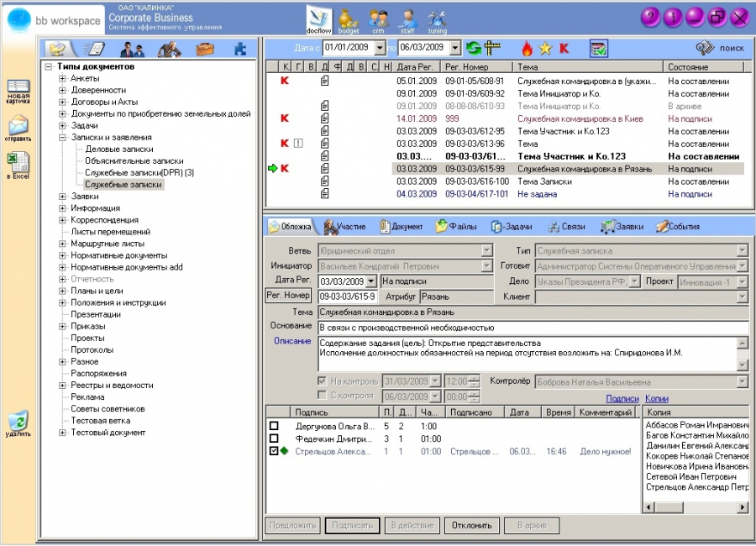Collapse the Типы документов root node
The width and height of the screenshot is (756, 546).
click(x=49, y=66)
